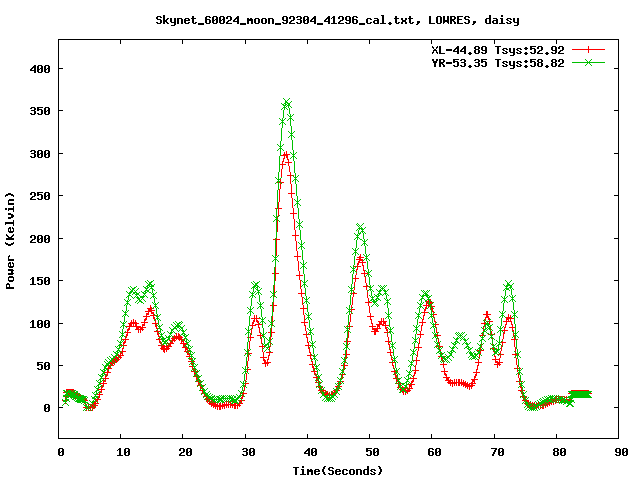Click the 100 tick label on y-axis

(40, 324)
